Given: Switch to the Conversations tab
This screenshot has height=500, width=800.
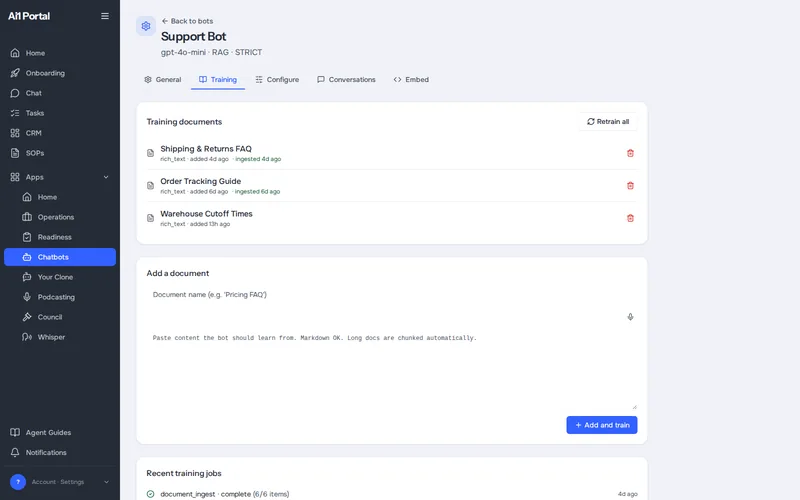Looking at the screenshot, I should [x=346, y=80].
